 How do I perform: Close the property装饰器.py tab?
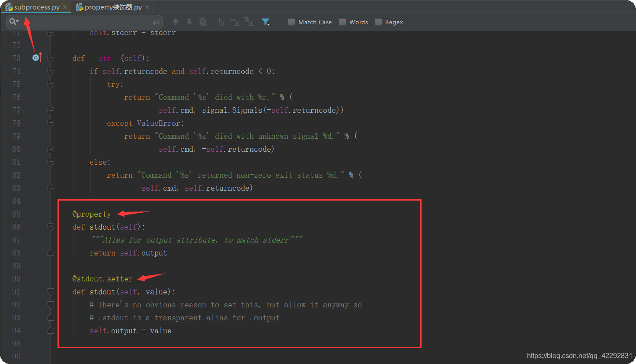(147, 7)
